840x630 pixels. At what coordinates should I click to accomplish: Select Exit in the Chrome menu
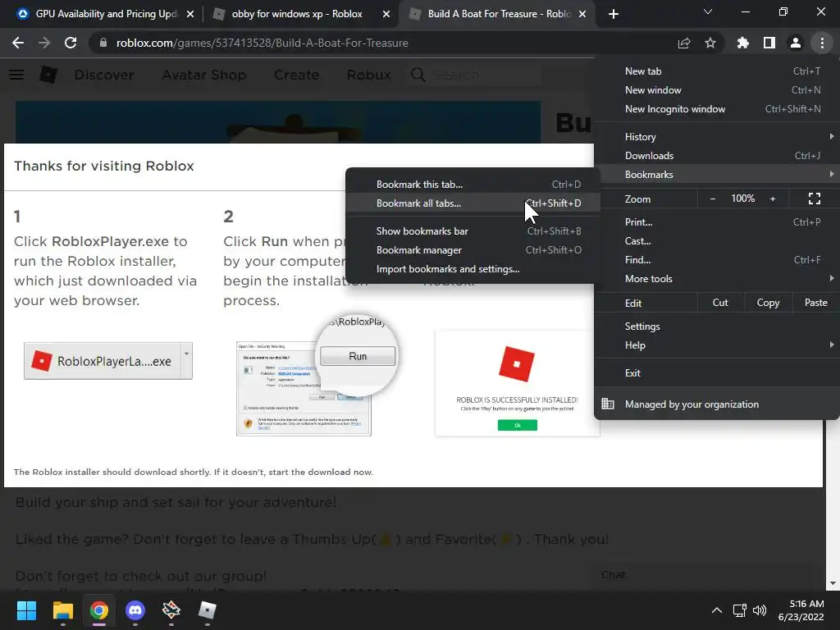tap(717, 373)
